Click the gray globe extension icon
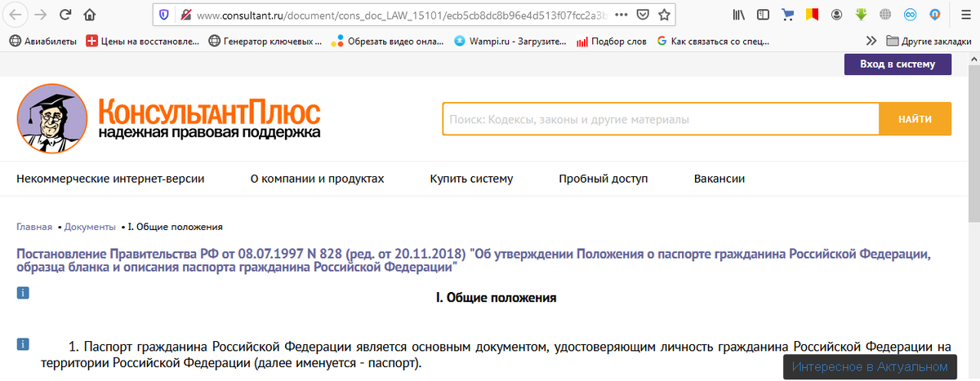 click(x=884, y=14)
